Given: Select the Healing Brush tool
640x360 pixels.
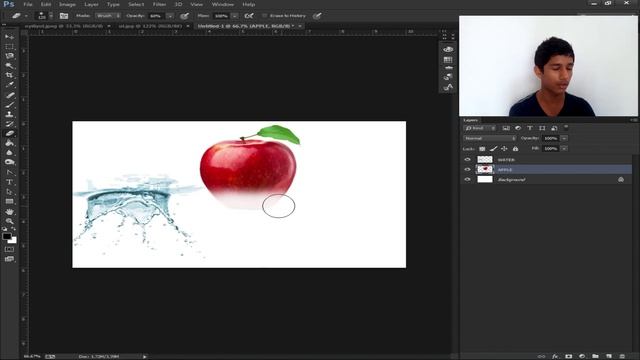Looking at the screenshot, I should pyautogui.click(x=9, y=96).
